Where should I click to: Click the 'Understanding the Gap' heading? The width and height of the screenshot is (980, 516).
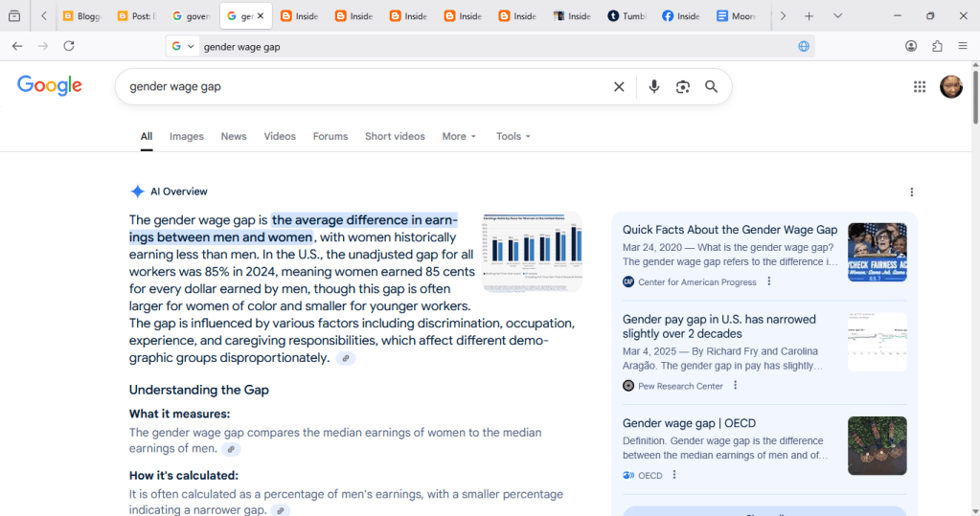[198, 390]
